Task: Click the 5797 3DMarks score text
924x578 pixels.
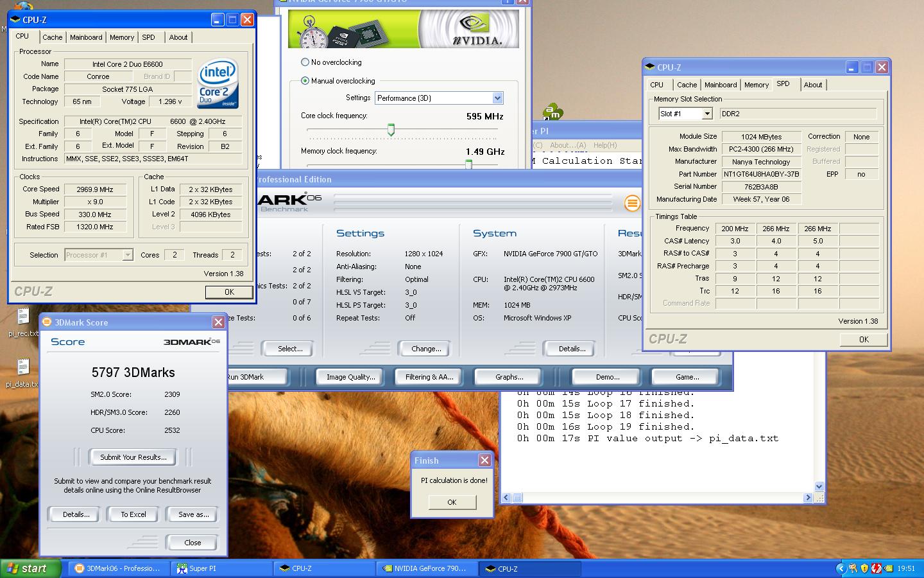Action: [x=133, y=372]
